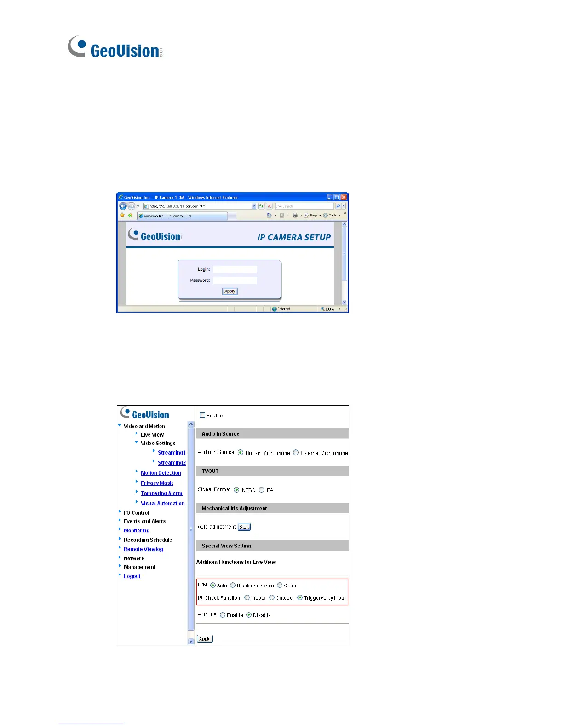The height and width of the screenshot is (728, 563).
Task: Open the Favorites Center star icon
Action: click(x=122, y=216)
